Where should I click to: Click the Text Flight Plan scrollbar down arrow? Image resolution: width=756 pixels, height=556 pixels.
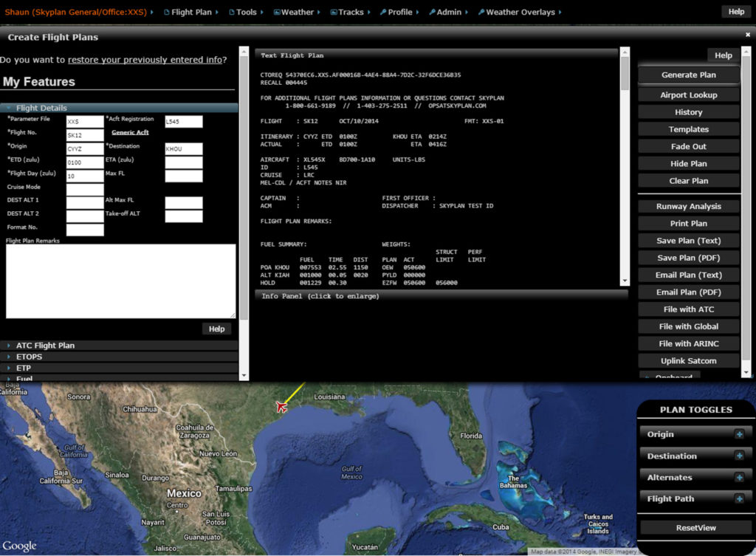[x=625, y=281]
